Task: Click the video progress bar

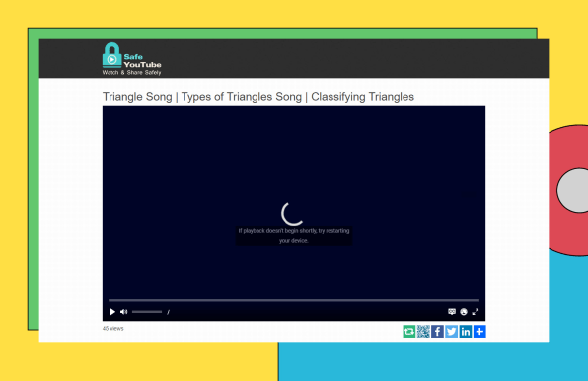Action: point(294,300)
